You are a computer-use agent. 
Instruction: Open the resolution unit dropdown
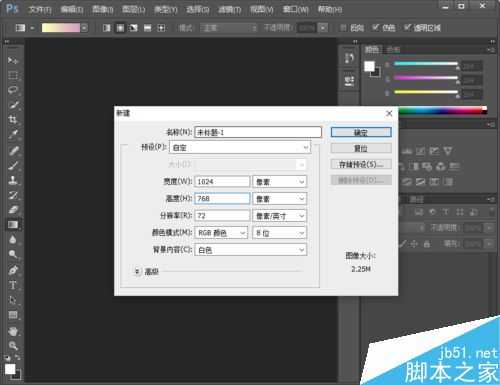(280, 216)
